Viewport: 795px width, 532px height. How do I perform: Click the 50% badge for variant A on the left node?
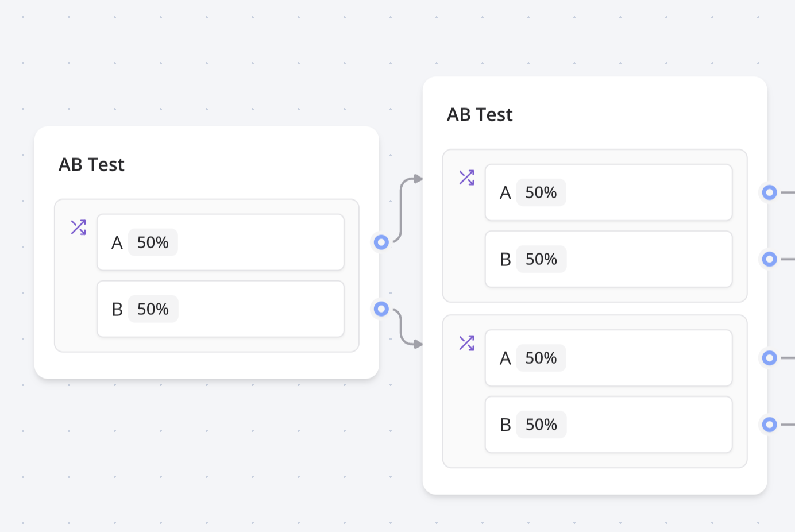[153, 242]
